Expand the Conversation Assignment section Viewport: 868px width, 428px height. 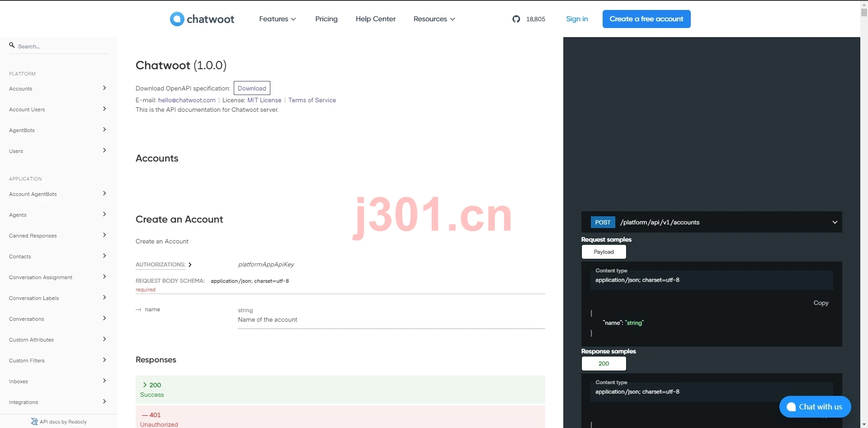(x=59, y=277)
